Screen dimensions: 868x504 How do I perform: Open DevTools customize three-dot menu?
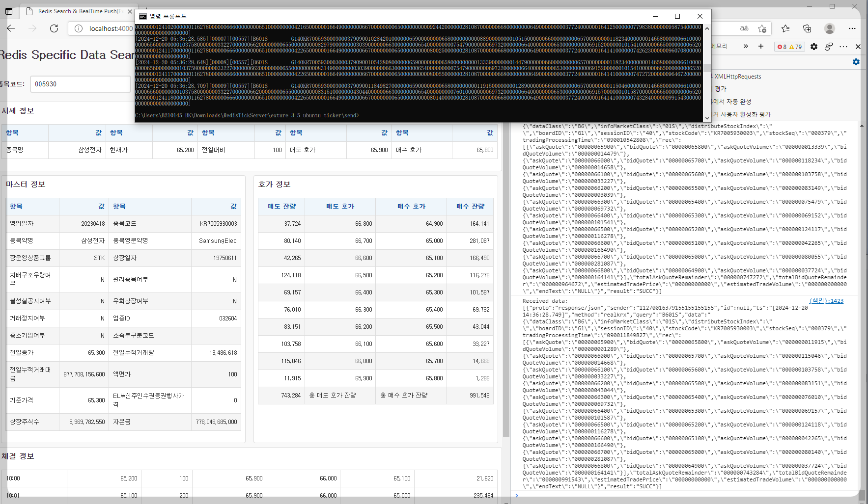click(x=843, y=47)
